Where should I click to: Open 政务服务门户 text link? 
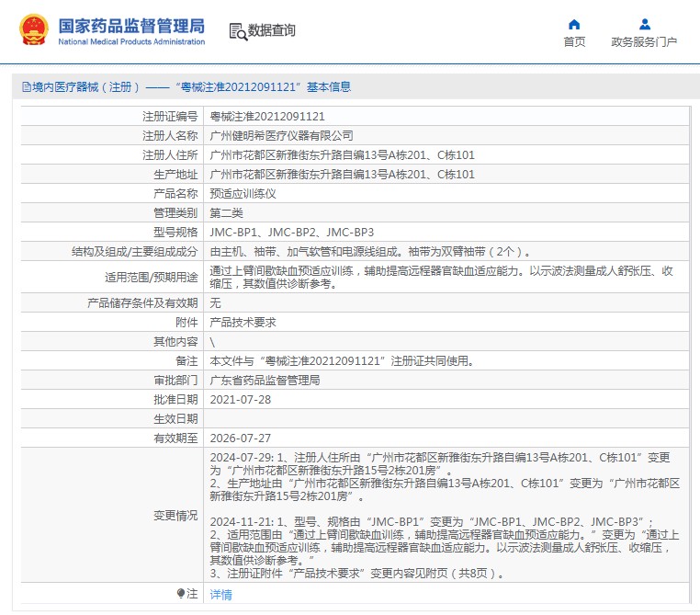(644, 42)
